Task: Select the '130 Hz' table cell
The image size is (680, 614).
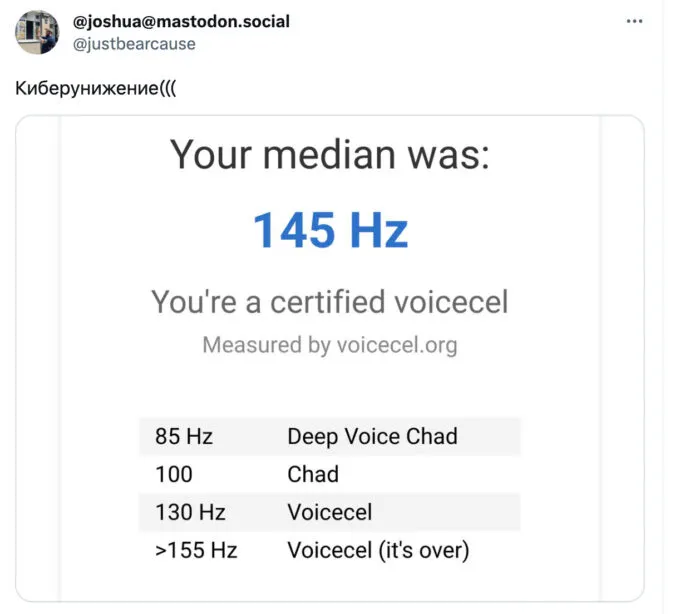Action: tap(190, 512)
